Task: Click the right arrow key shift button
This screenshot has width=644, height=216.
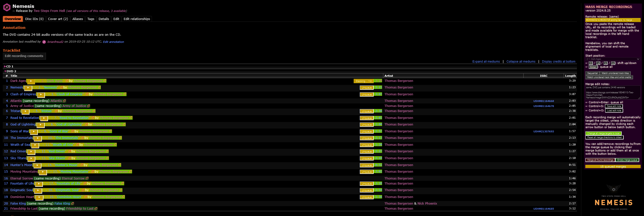Action: coord(598,63)
